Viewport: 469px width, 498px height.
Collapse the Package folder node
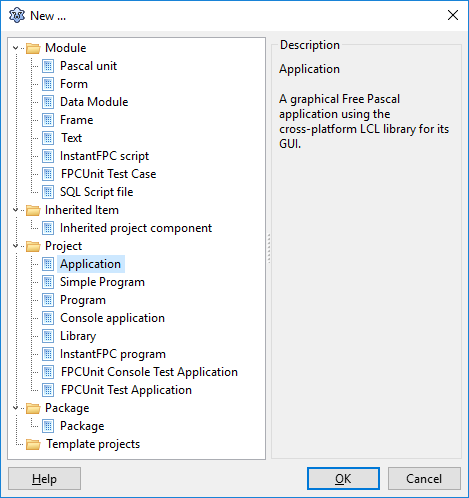coord(15,408)
